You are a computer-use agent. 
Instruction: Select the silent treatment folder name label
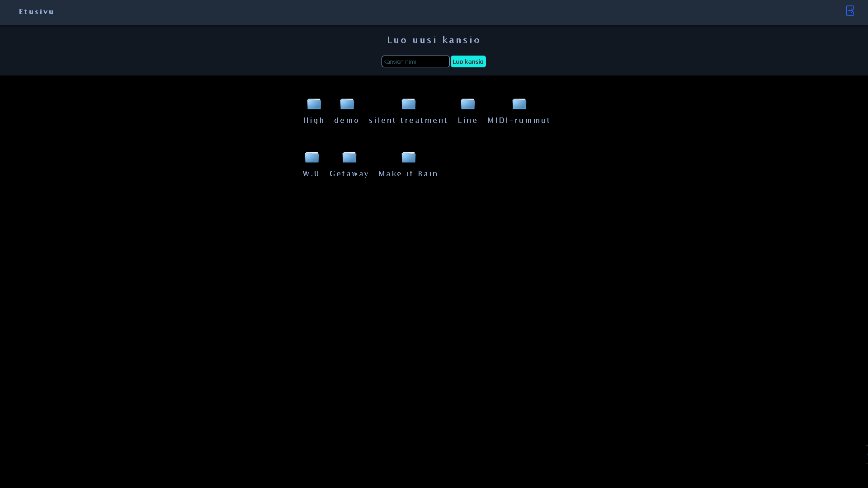pos(408,120)
